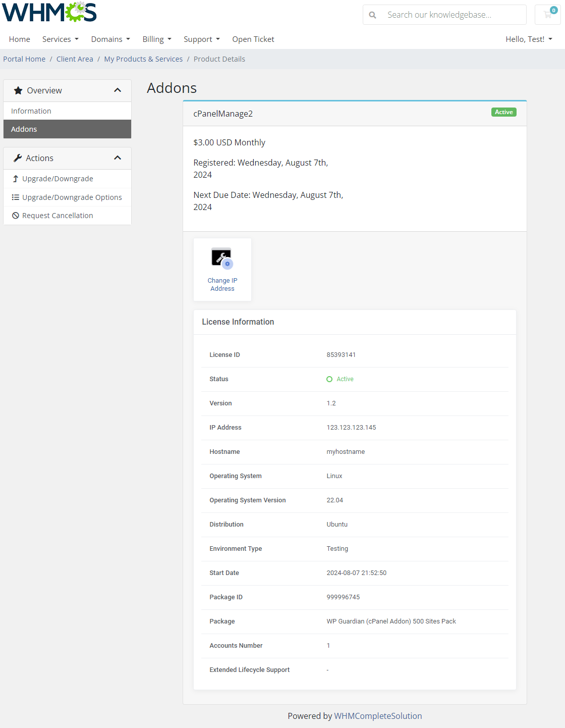Open Client Area breadcrumb link
Image resolution: width=565 pixels, height=728 pixels.
pyautogui.click(x=75, y=59)
